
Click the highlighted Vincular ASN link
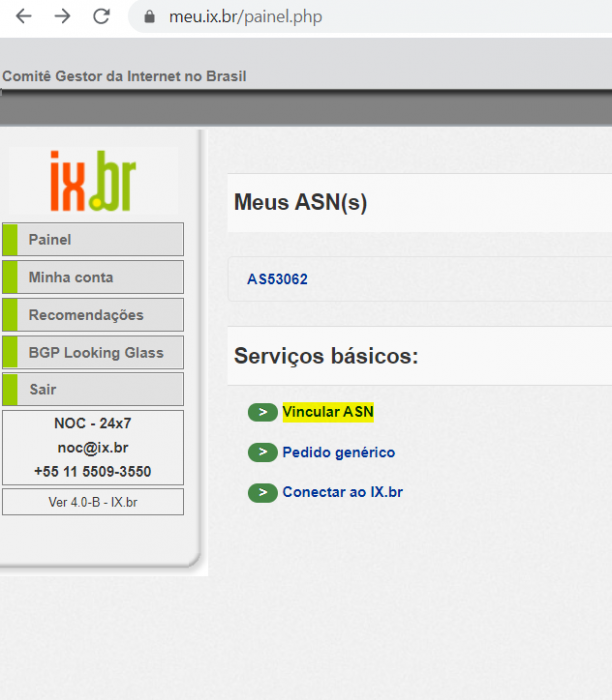click(328, 412)
